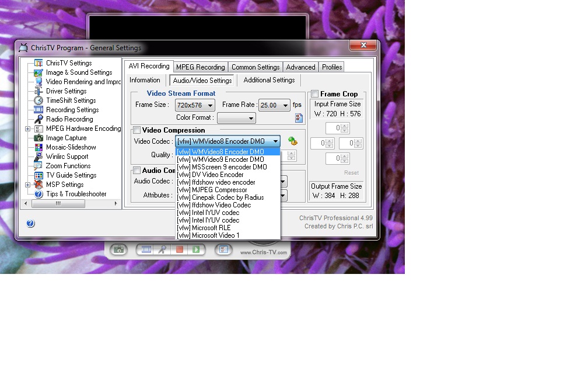This screenshot has height=368, width=588.
Task: Click the WinLirc Support icon
Action: 38,157
